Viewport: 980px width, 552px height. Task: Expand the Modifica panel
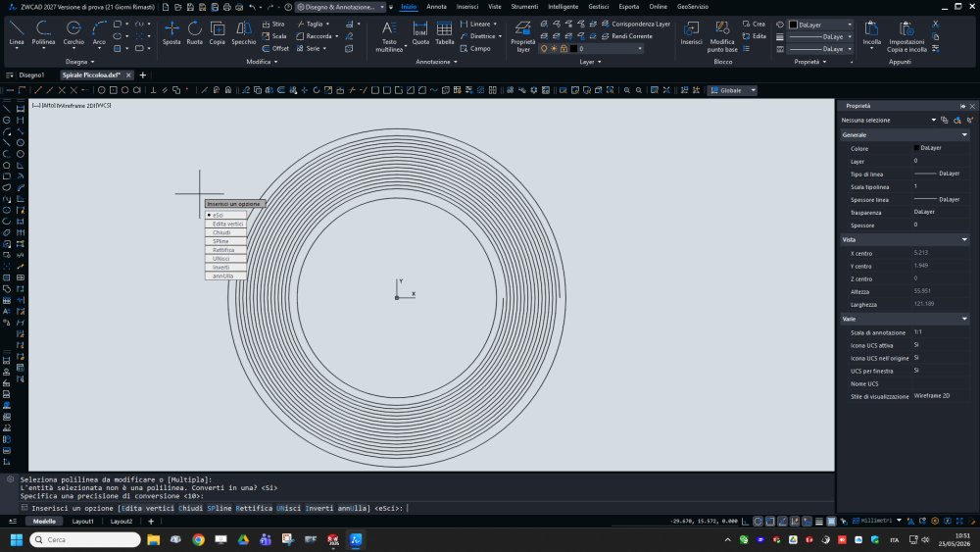(262, 62)
